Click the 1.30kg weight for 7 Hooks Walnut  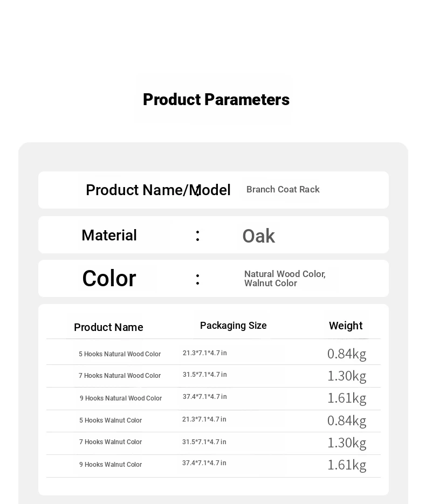point(347,443)
